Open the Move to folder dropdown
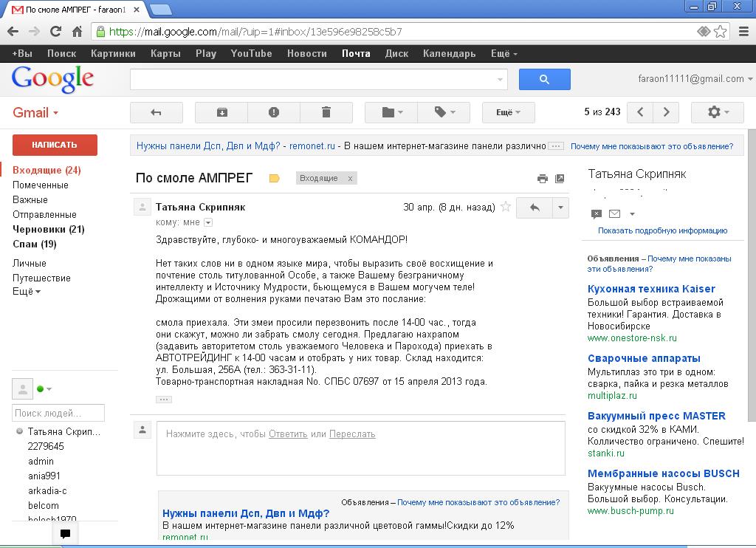 (x=391, y=112)
